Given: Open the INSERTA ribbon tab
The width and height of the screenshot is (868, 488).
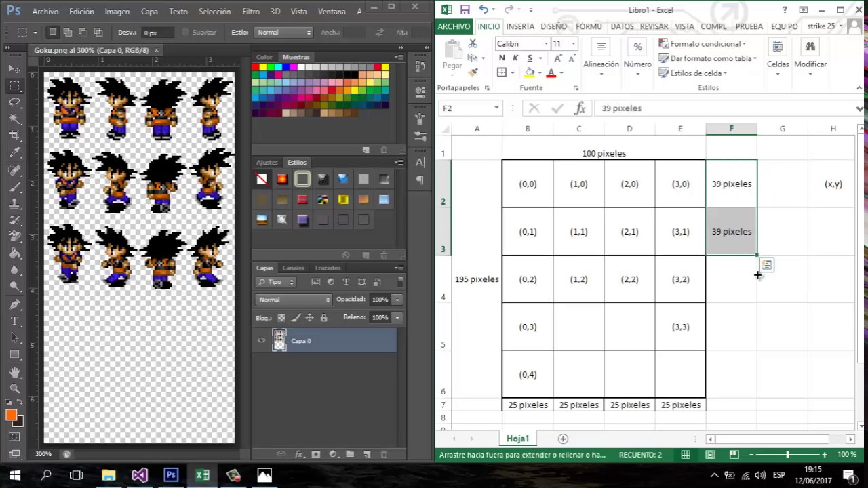Looking at the screenshot, I should (520, 26).
